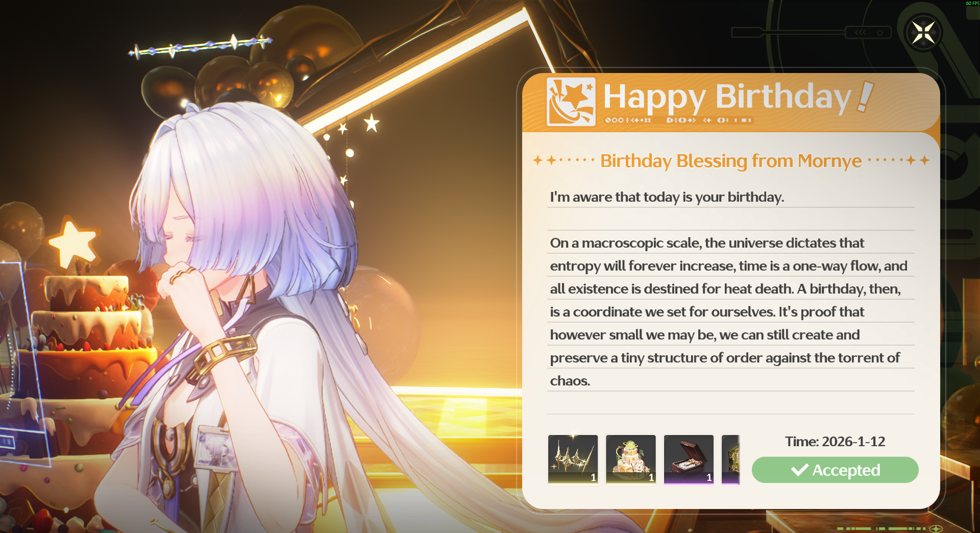Click the first line of the blessing message
The image size is (980, 533).
[x=667, y=197]
